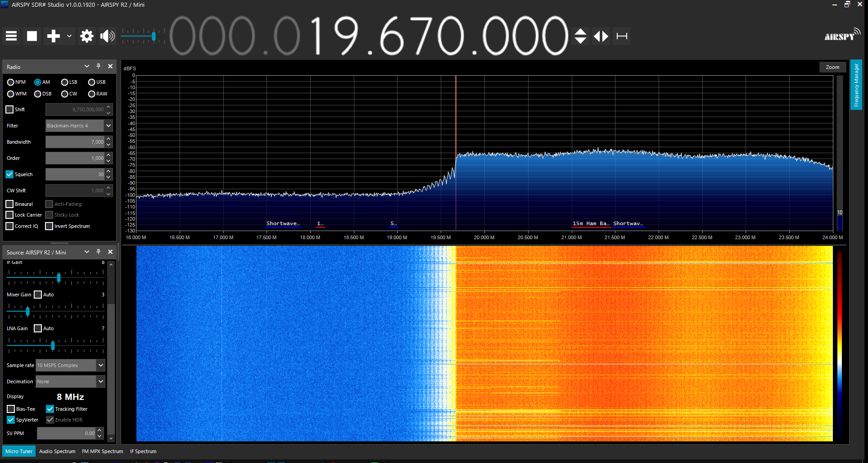Mute audio using the speaker icon
The height and width of the screenshot is (463, 868).
tap(107, 36)
